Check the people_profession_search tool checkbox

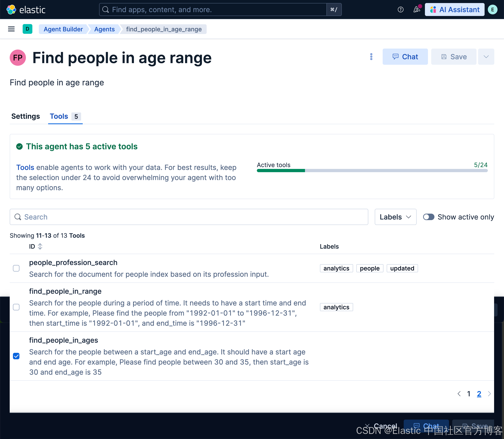[16, 268]
